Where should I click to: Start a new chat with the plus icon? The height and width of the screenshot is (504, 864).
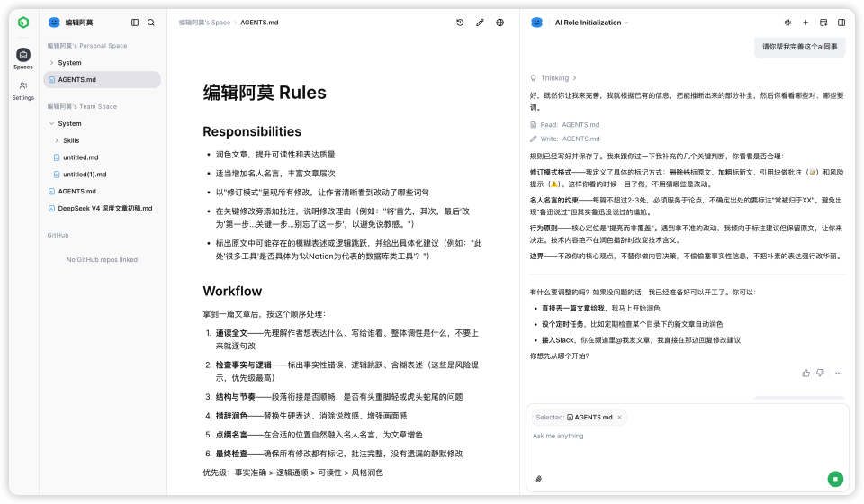(x=805, y=22)
